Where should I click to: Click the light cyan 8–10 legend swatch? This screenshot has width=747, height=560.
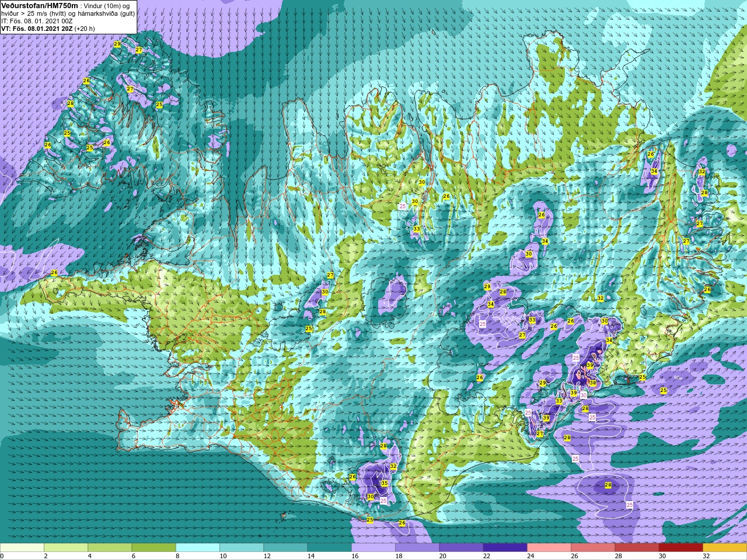click(198, 548)
